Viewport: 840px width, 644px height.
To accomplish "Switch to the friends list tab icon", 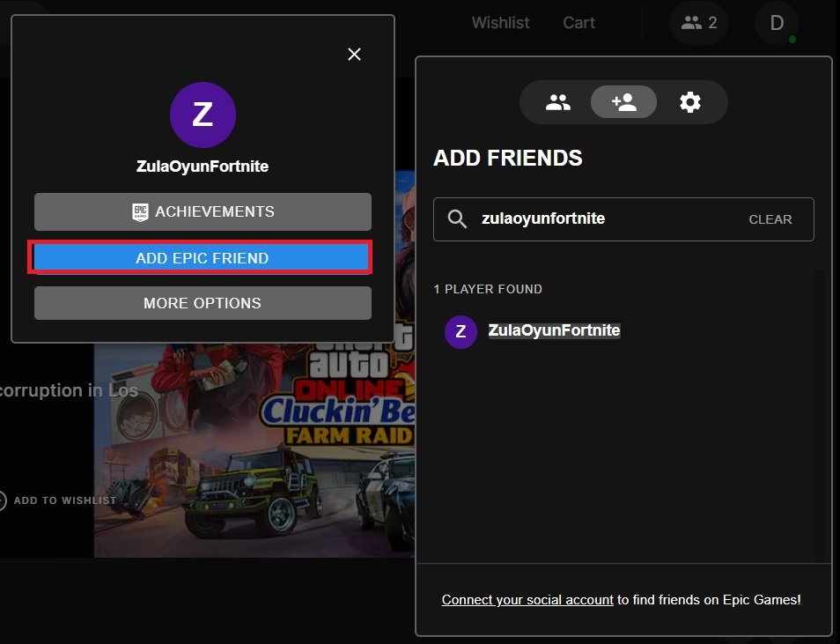I will click(x=557, y=103).
